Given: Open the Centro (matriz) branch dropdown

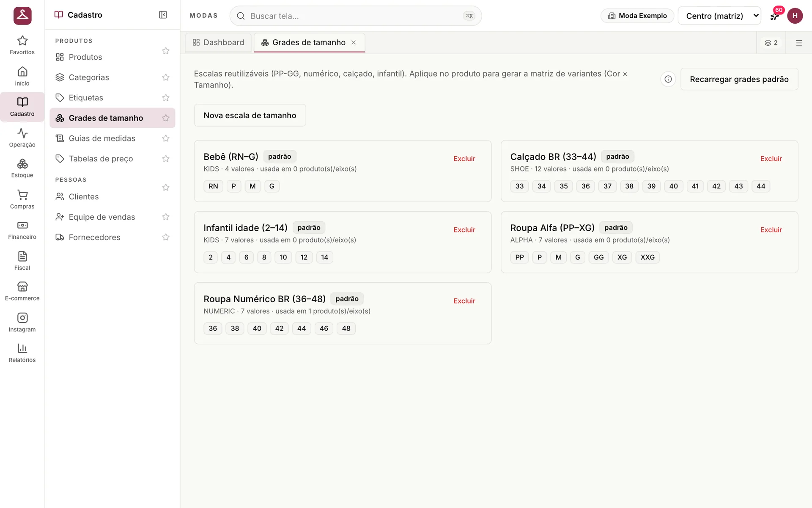Looking at the screenshot, I should [719, 16].
